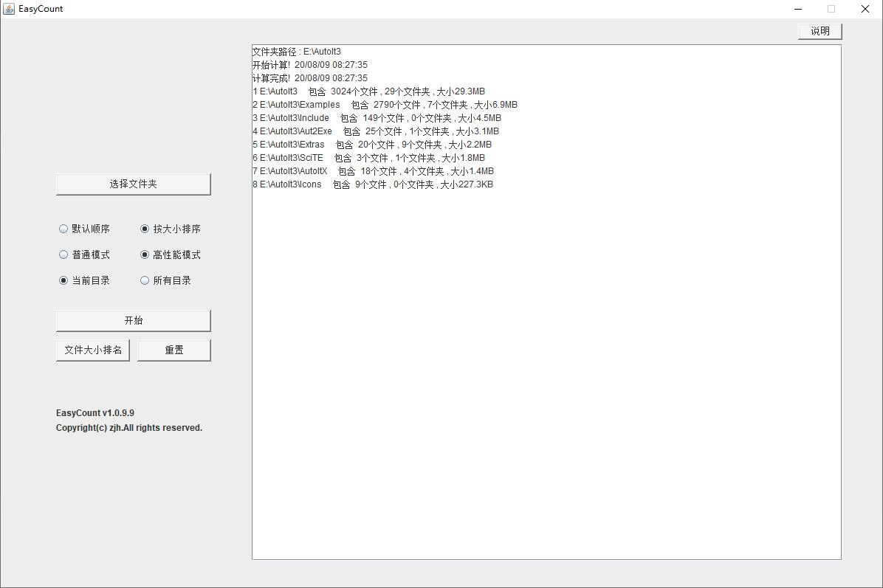
Task: Click the 文件大小排名 ranking button
Action: [x=92, y=349]
